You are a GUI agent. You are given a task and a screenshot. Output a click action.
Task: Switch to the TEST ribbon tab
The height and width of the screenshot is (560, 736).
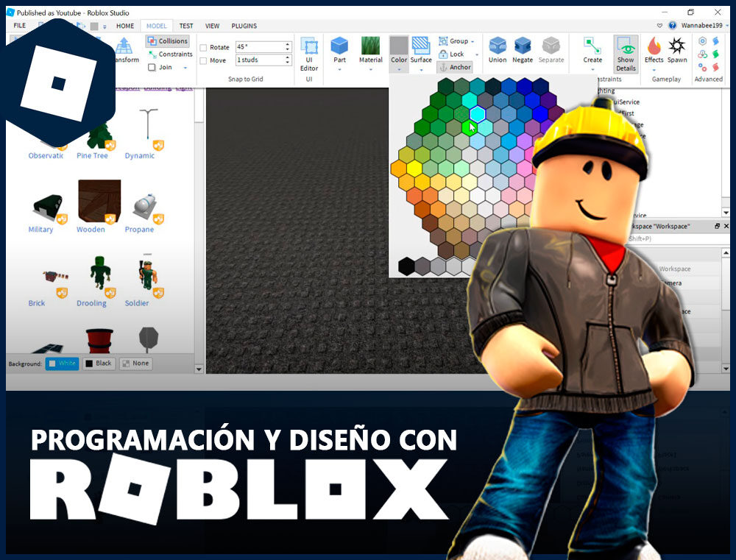coord(186,26)
